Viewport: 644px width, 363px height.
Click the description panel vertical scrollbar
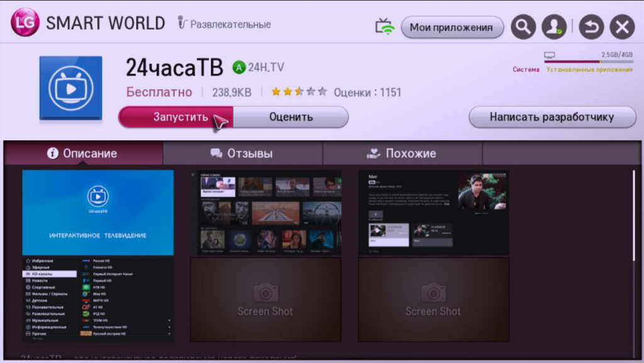[635, 216]
